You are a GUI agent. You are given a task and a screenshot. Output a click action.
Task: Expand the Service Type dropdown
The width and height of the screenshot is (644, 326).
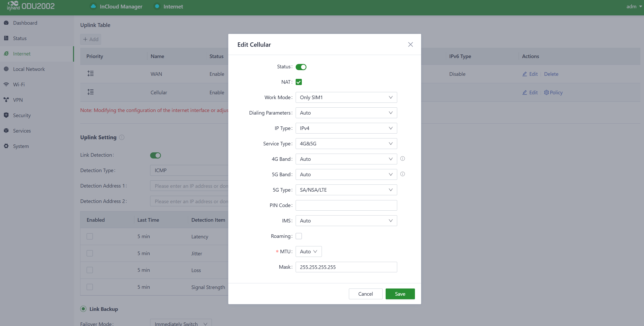pyautogui.click(x=346, y=144)
